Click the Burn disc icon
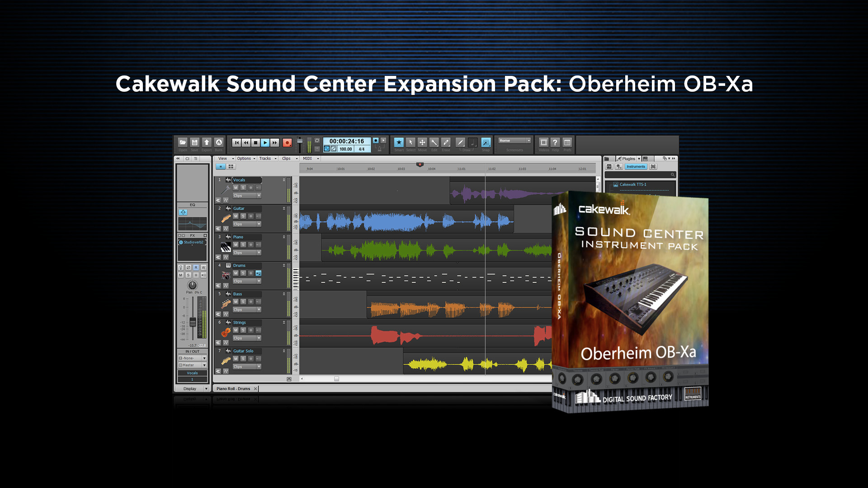This screenshot has height=488, width=868. 219,142
